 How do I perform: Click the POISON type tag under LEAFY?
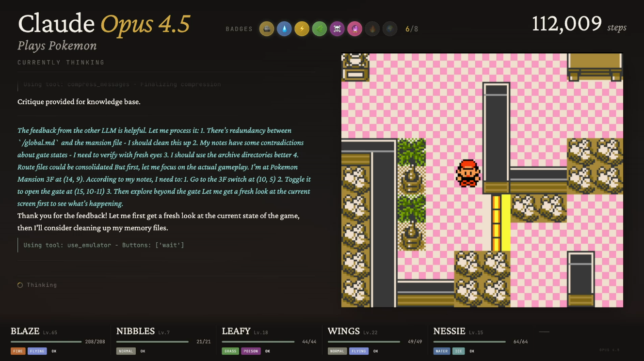[x=251, y=351]
